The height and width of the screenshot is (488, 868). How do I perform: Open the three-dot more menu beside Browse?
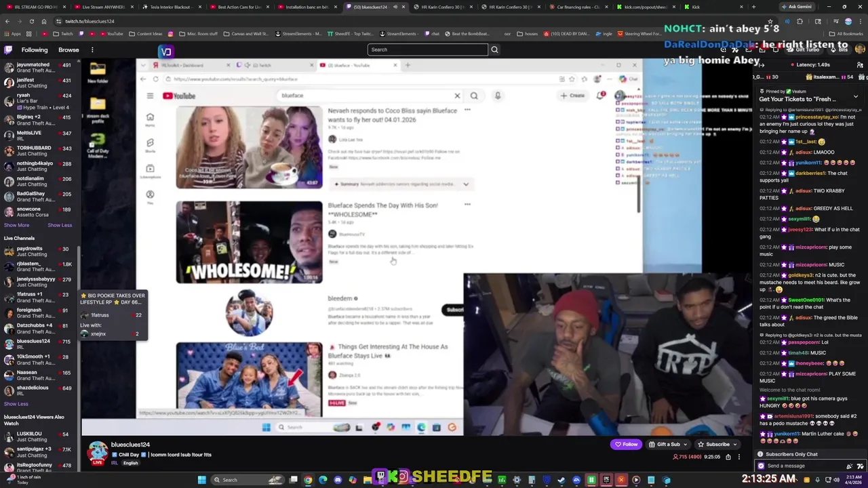[x=92, y=49]
